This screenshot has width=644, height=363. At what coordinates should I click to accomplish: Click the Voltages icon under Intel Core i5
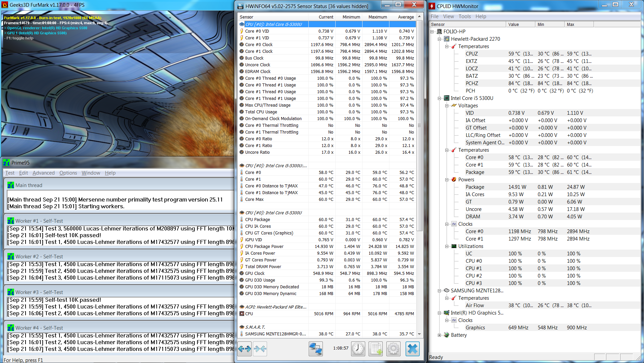(454, 106)
